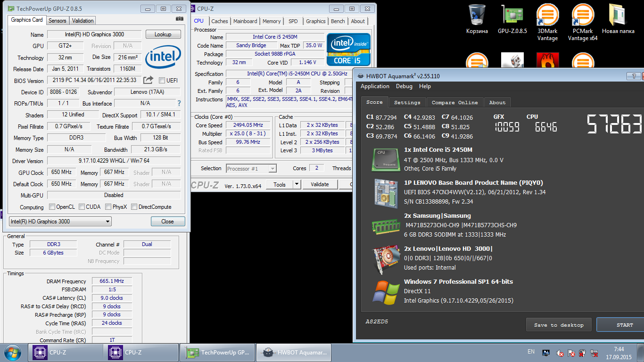Open the GPU selection dropdown in GPU-Z
The height and width of the screenshot is (362, 644).
coord(60,221)
